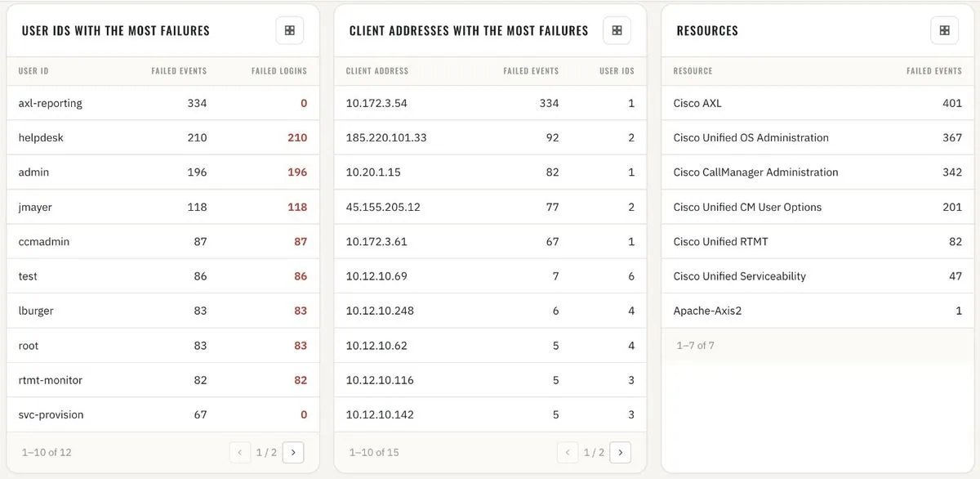980x479 pixels.
Task: Select the test user ID
Action: click(x=28, y=276)
